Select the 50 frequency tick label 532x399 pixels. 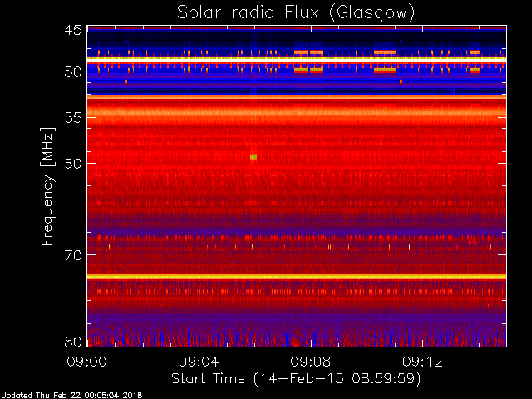pos(73,71)
